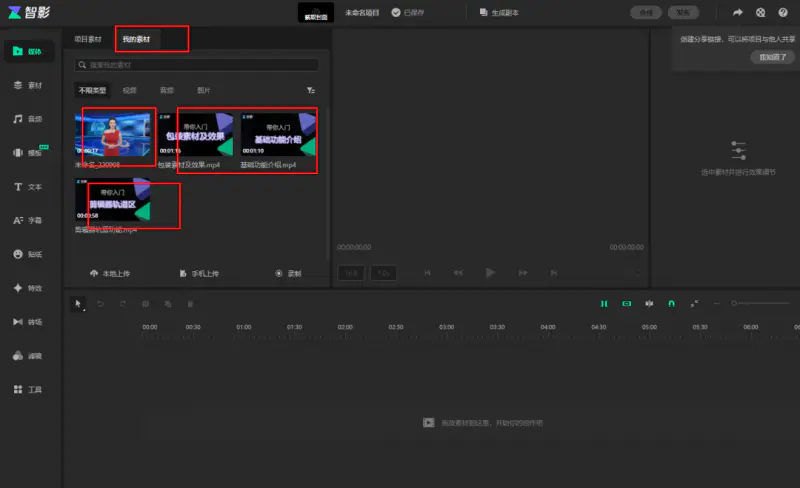Toggle the first green timeline track option
The width and height of the screenshot is (800, 488).
point(604,303)
